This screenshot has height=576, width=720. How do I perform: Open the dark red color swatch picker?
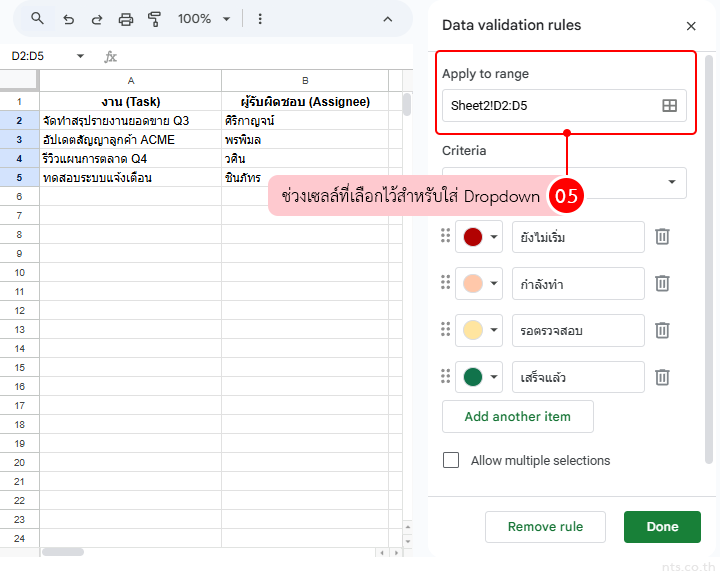click(479, 237)
